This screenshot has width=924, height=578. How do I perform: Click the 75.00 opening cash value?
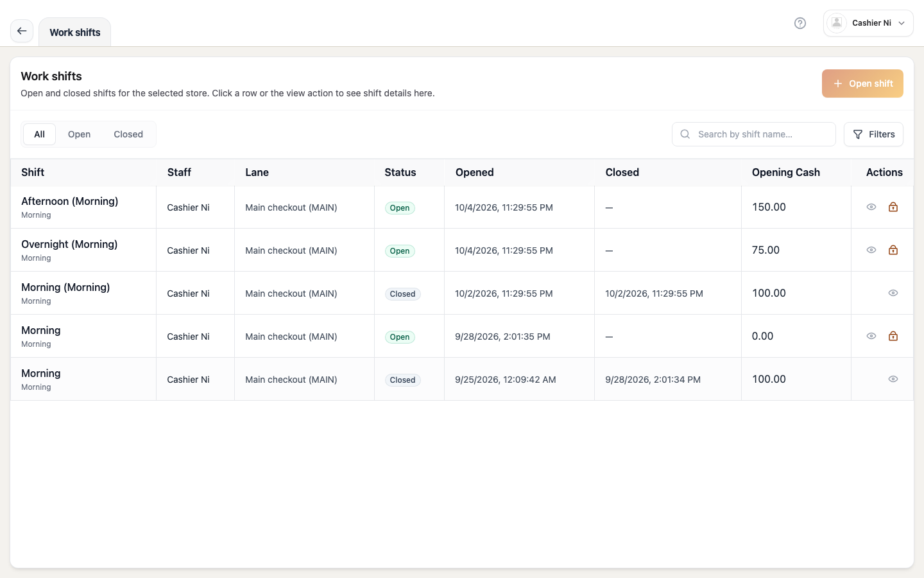click(766, 250)
